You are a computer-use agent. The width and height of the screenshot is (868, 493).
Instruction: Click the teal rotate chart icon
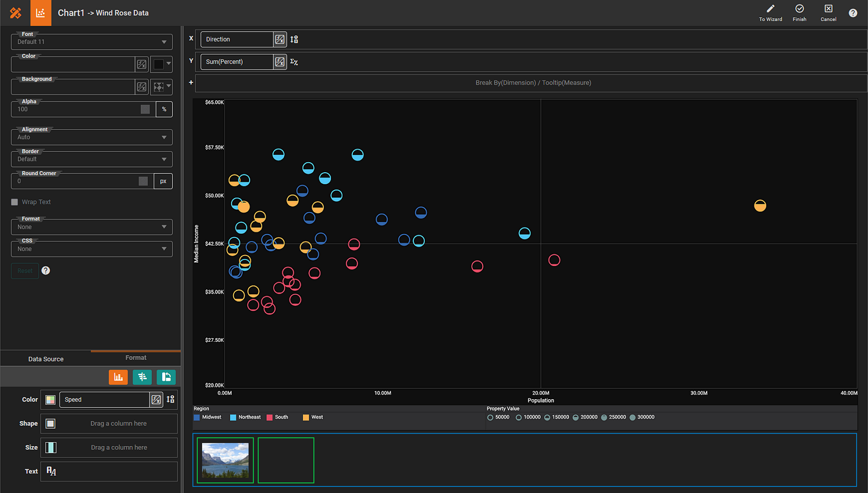[x=166, y=377]
